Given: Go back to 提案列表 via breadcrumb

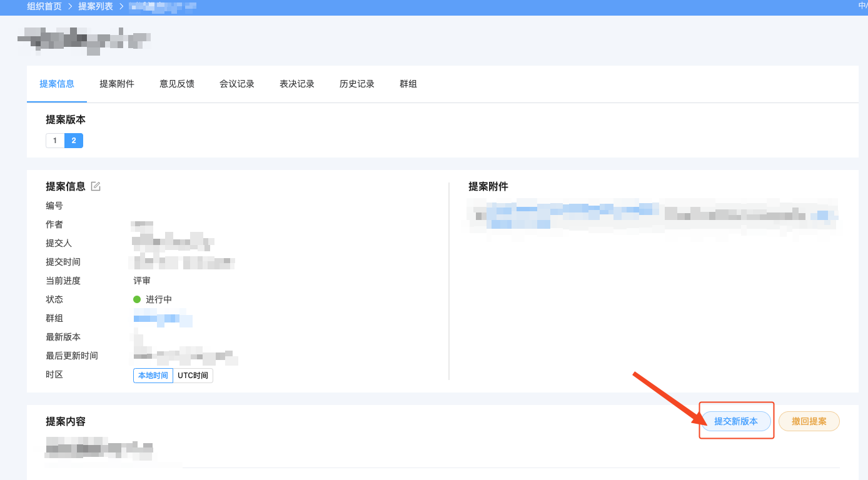Looking at the screenshot, I should click(x=96, y=6).
